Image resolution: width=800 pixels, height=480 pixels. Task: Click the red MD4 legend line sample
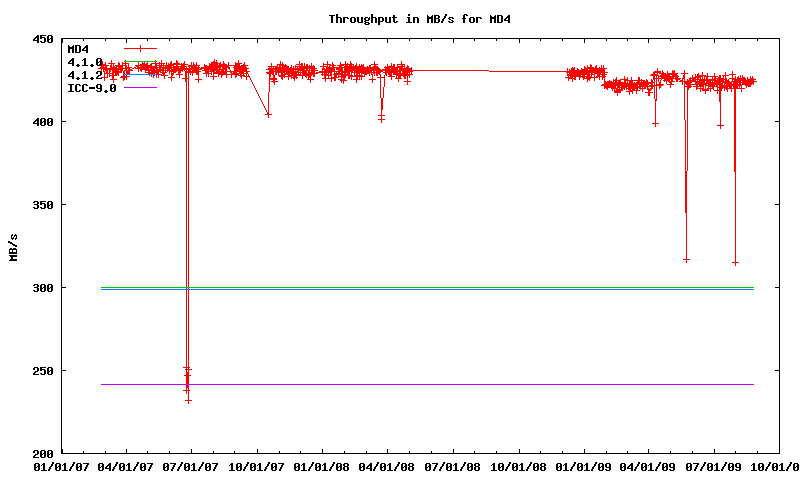pos(141,49)
